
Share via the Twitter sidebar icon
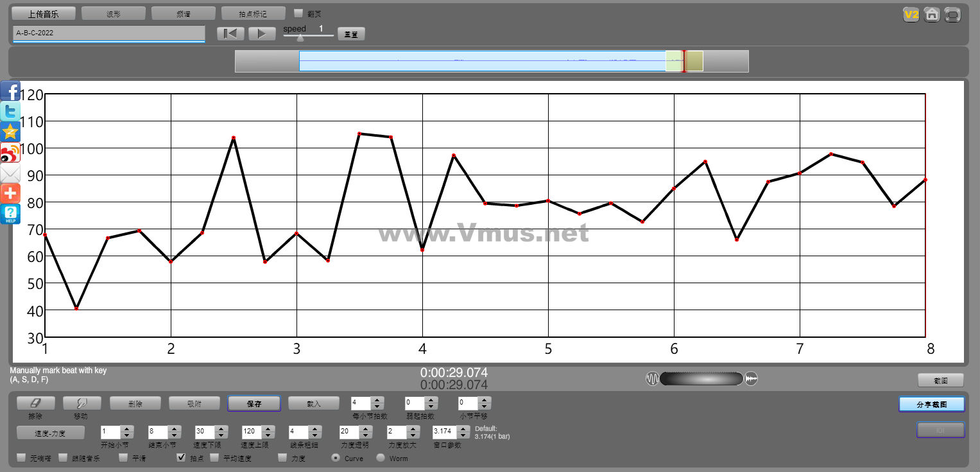click(x=10, y=112)
